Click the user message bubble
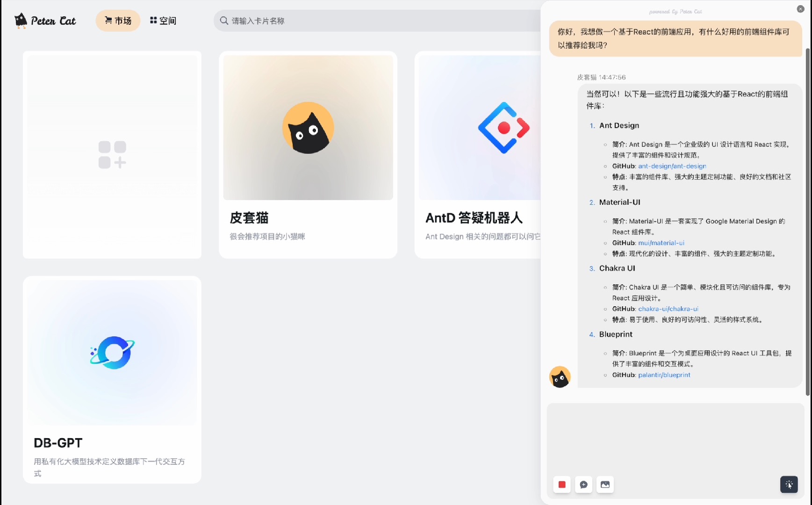Viewport: 812px width, 505px height. coord(675,38)
